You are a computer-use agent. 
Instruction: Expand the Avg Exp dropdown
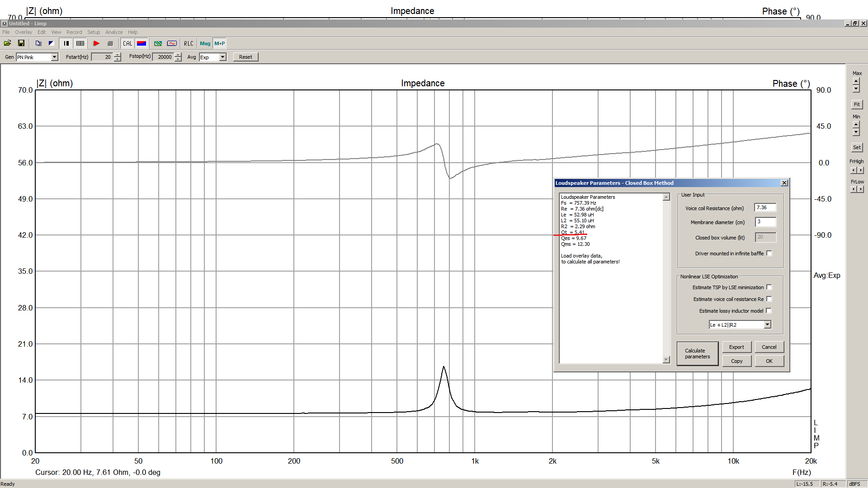[222, 57]
